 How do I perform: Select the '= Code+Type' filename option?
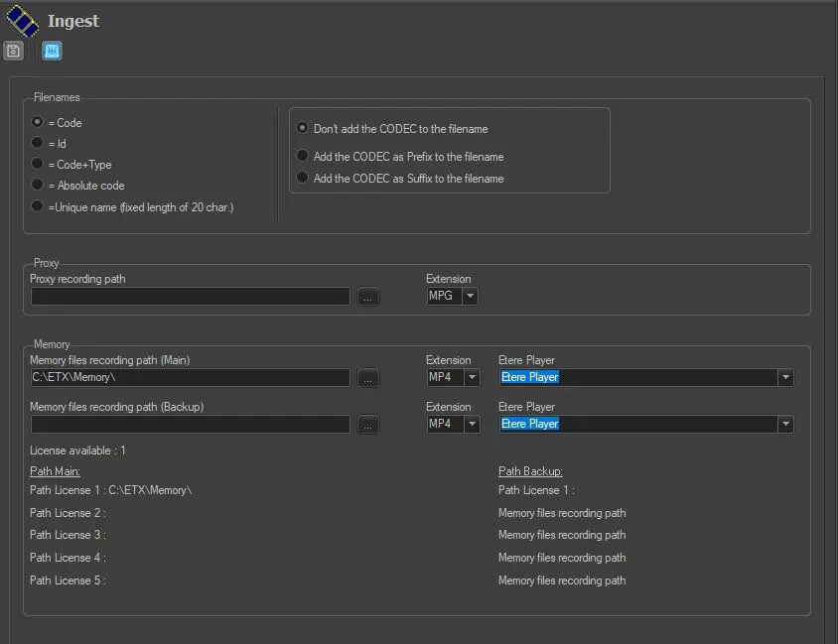(x=38, y=165)
